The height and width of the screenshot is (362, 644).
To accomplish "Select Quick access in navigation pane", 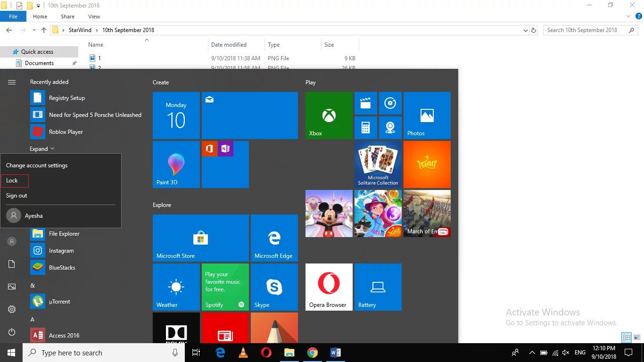I will [39, 52].
